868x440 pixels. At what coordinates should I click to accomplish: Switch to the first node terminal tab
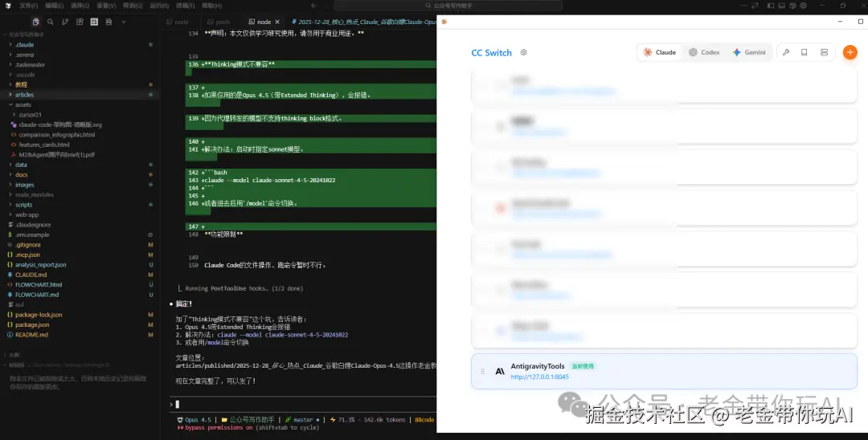click(x=178, y=22)
